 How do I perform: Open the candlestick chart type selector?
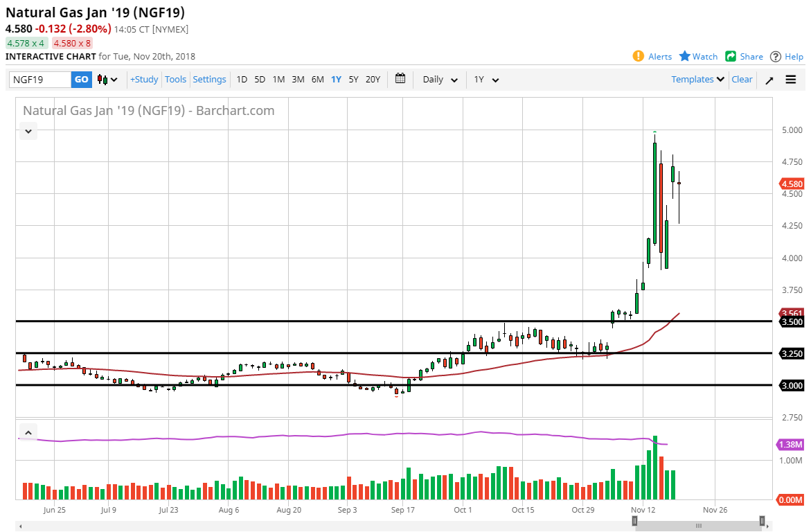[107, 80]
